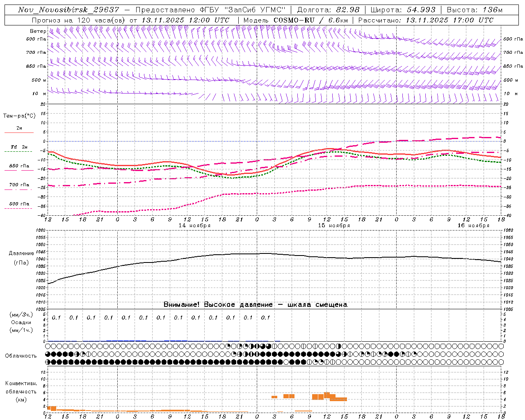Click the pink dotted line sample under the 500 гПа legend
This screenshot has width=525, height=420.
tap(18, 208)
